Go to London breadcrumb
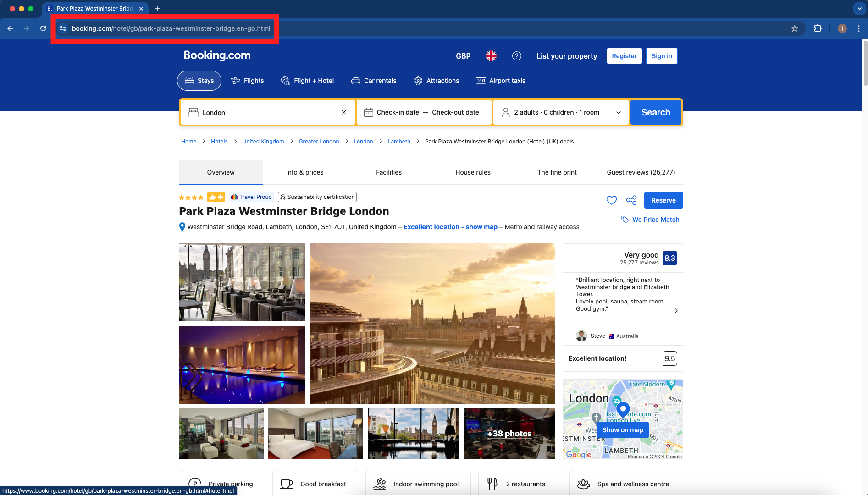The width and height of the screenshot is (868, 495). (x=363, y=142)
